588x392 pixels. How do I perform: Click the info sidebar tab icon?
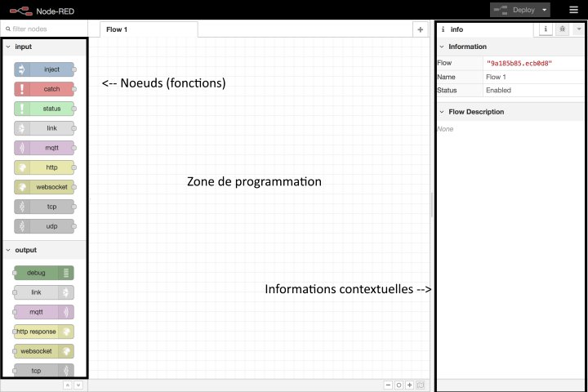tap(546, 29)
